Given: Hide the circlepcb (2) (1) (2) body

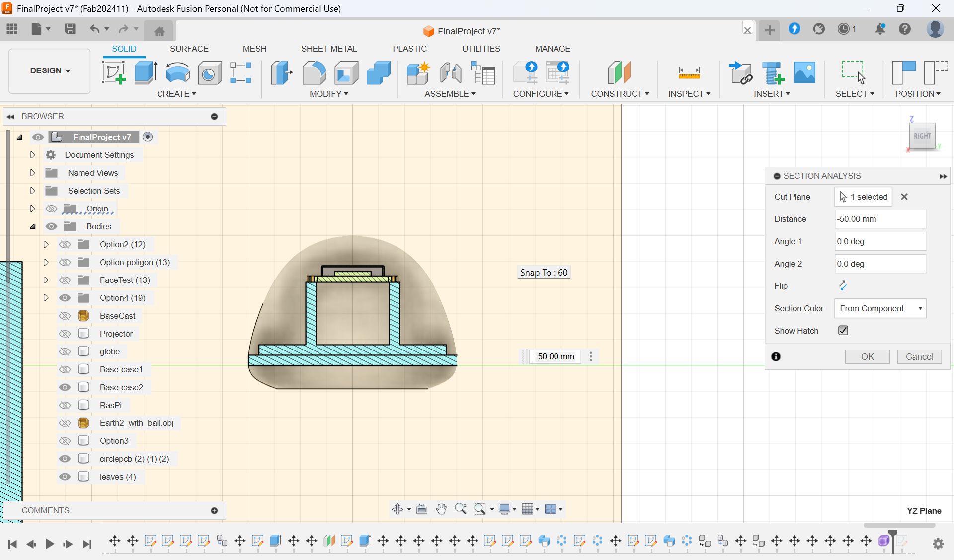Looking at the screenshot, I should [x=65, y=459].
